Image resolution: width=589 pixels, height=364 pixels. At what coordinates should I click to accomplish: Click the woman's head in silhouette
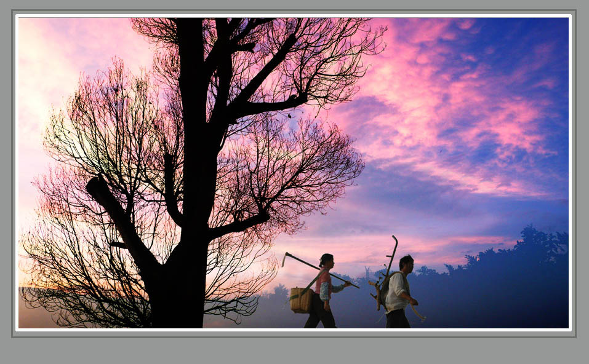(326, 259)
